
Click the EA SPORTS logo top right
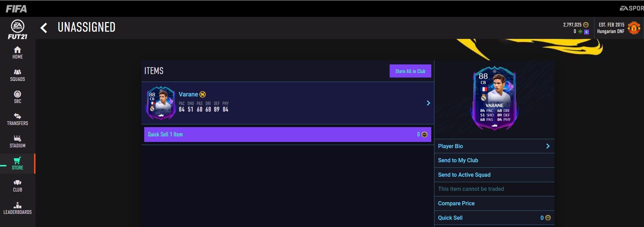(x=632, y=8)
